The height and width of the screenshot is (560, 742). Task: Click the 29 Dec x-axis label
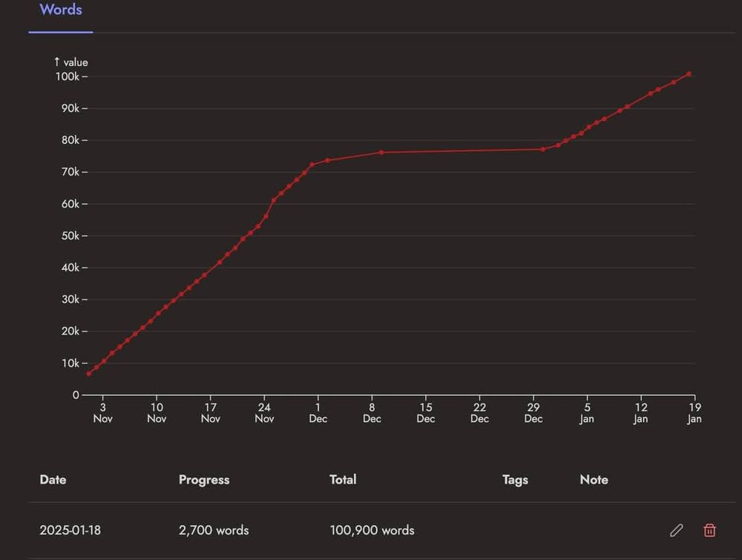pos(533,413)
